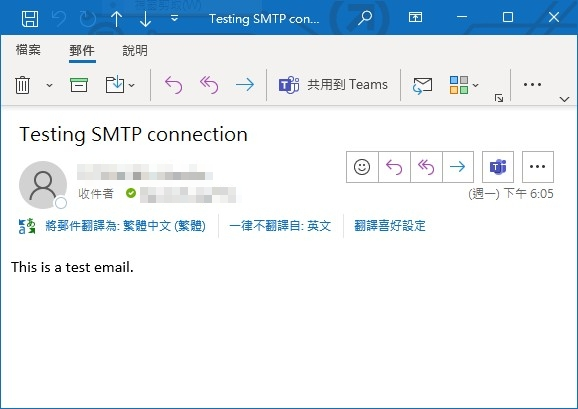Image resolution: width=578 pixels, height=409 pixels.
Task: Go to next item with down arrow
Action: tap(146, 18)
